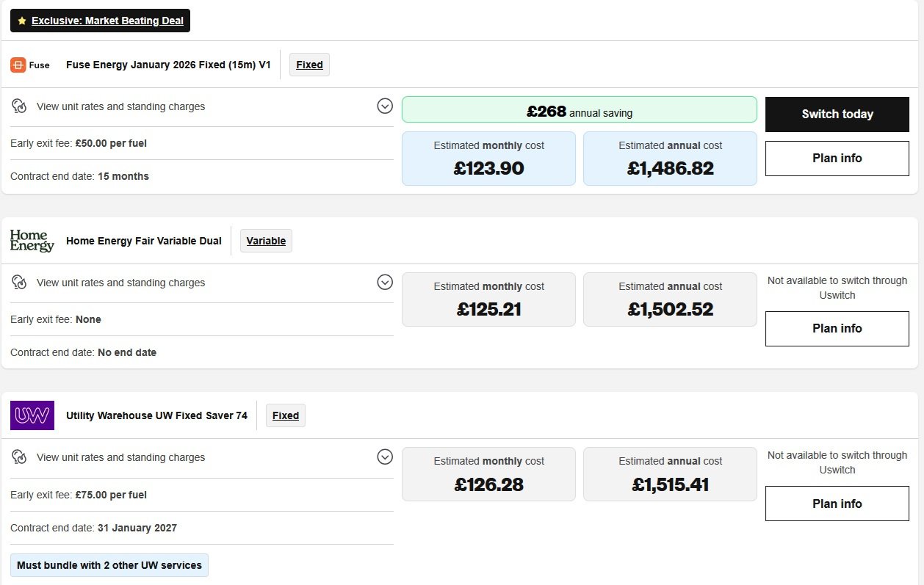Expand unit rates chevron for Home Energy

pyautogui.click(x=385, y=283)
